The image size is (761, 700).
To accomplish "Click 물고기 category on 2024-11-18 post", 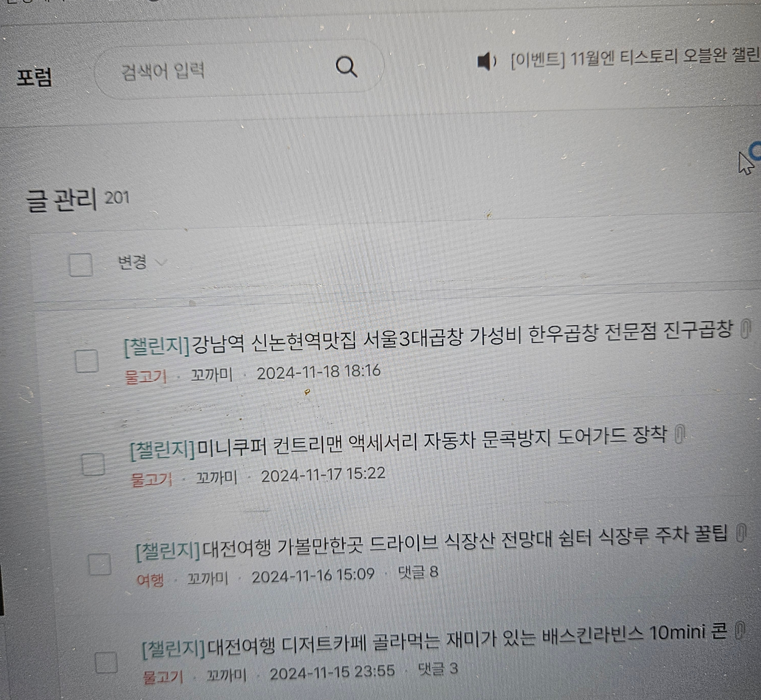I will (145, 377).
